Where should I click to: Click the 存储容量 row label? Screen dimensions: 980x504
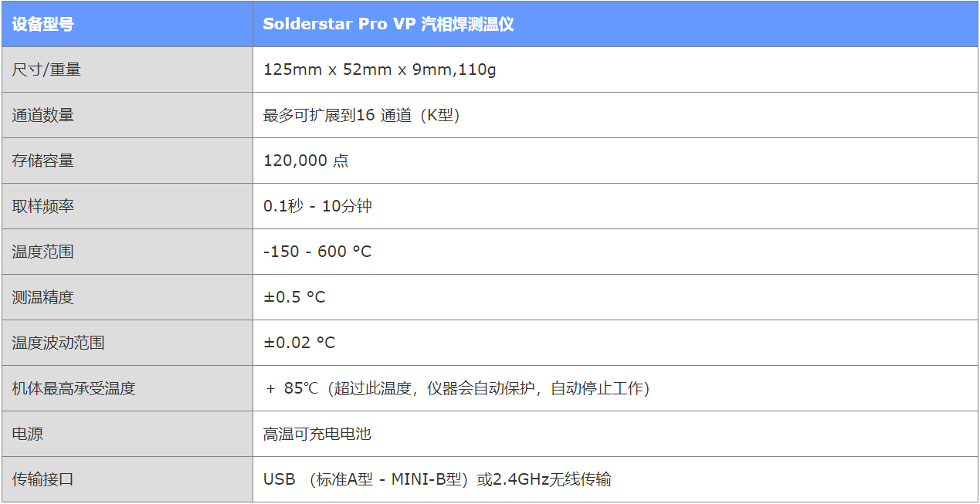[43, 161]
